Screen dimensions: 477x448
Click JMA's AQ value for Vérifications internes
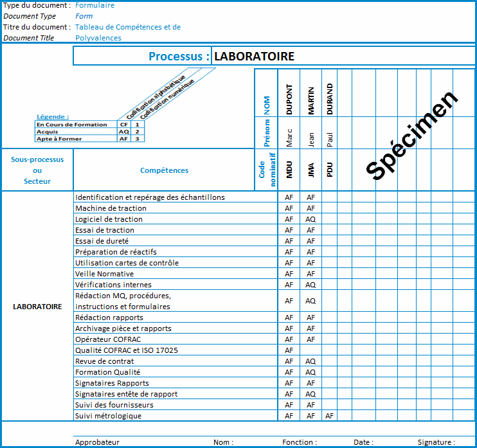pos(310,285)
